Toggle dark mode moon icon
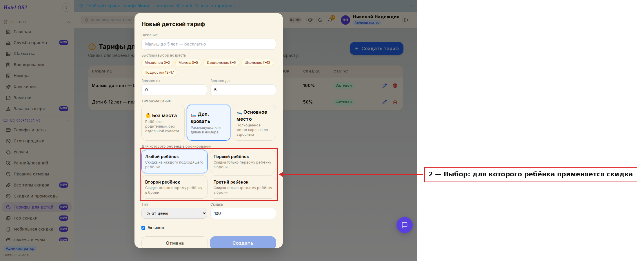The height and width of the screenshot is (261, 644). coord(320,20)
